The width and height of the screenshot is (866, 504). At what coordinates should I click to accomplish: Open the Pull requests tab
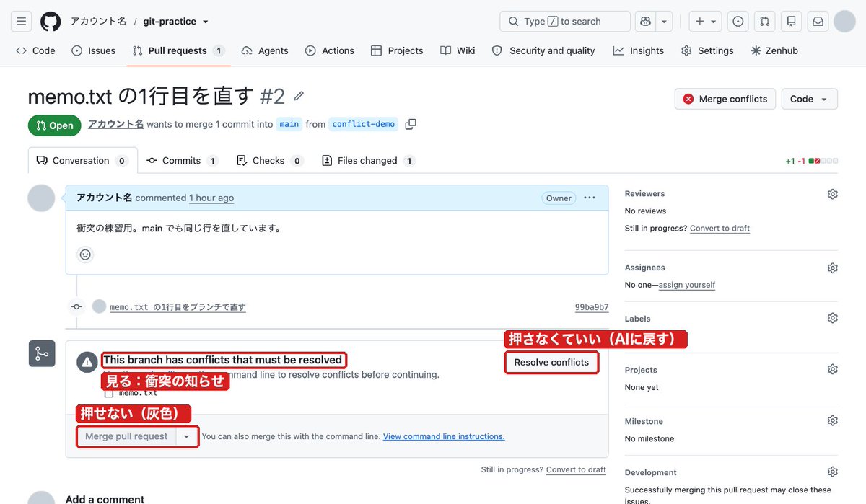pyautogui.click(x=178, y=50)
